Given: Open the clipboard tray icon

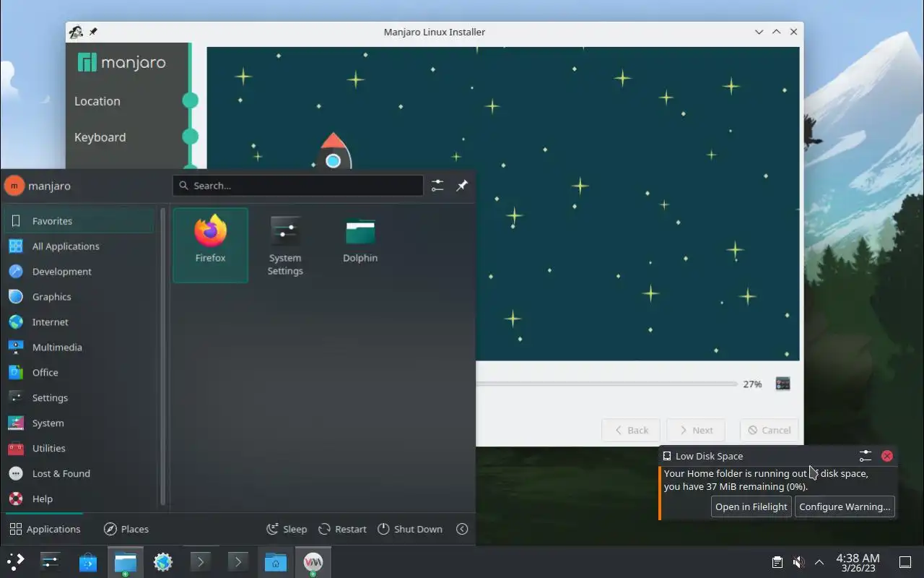Looking at the screenshot, I should tap(777, 562).
